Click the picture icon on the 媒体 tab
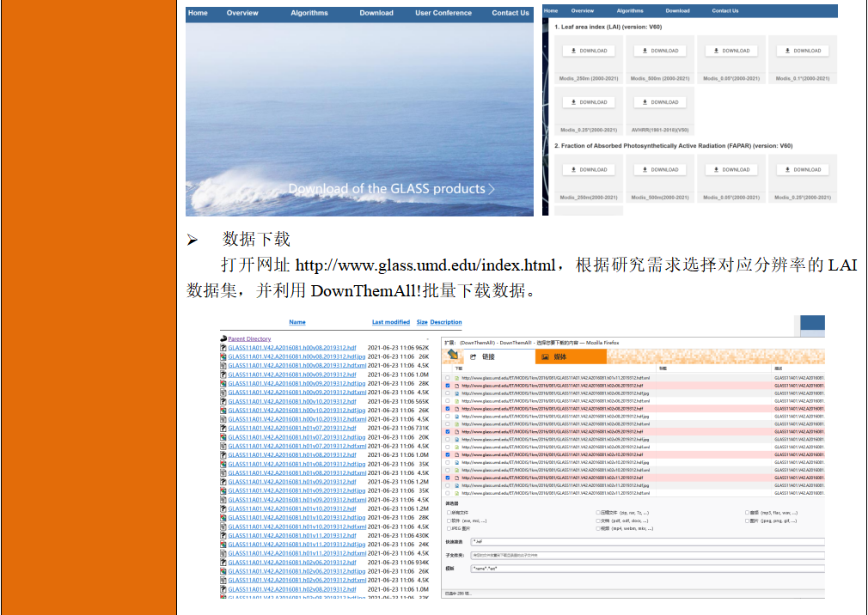 click(x=544, y=357)
